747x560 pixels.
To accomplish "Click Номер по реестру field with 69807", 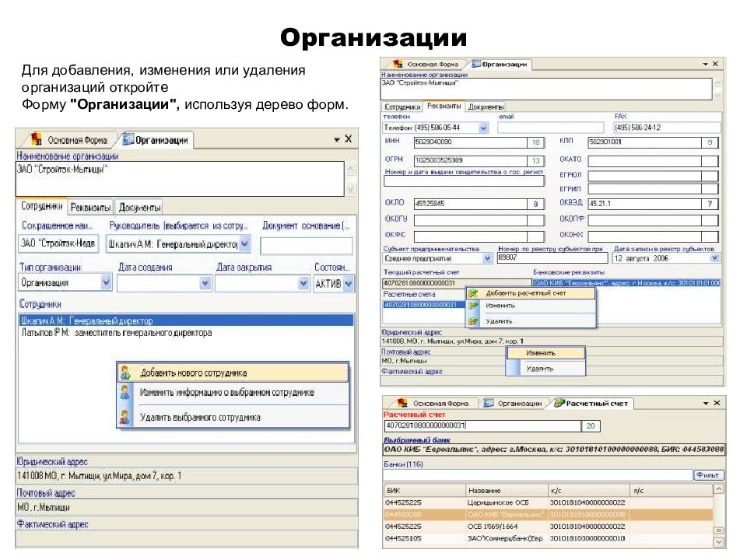I will click(x=552, y=257).
